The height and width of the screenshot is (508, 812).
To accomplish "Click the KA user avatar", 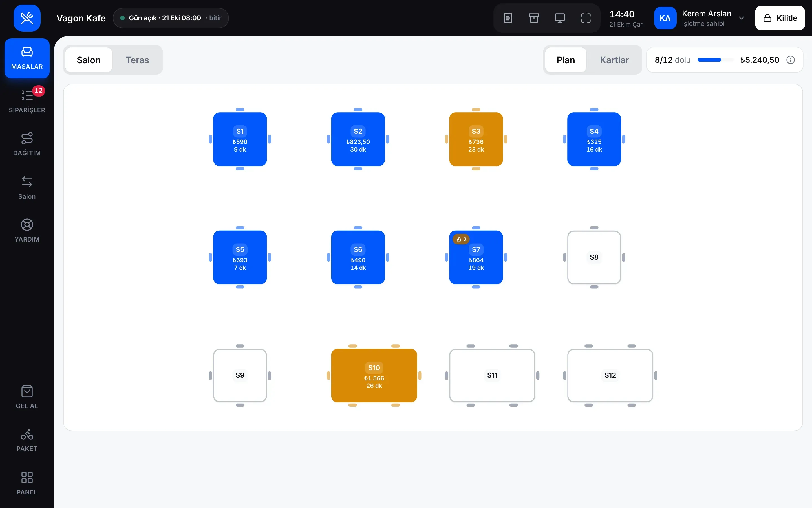I will click(x=665, y=18).
